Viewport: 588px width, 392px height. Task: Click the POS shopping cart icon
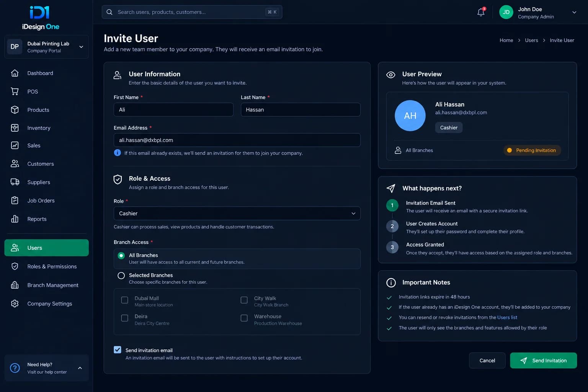coord(15,91)
